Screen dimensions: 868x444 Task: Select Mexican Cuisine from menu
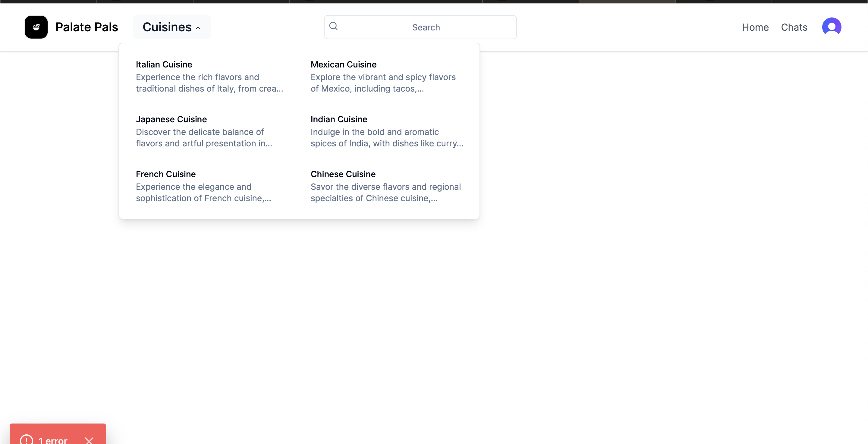point(343,64)
